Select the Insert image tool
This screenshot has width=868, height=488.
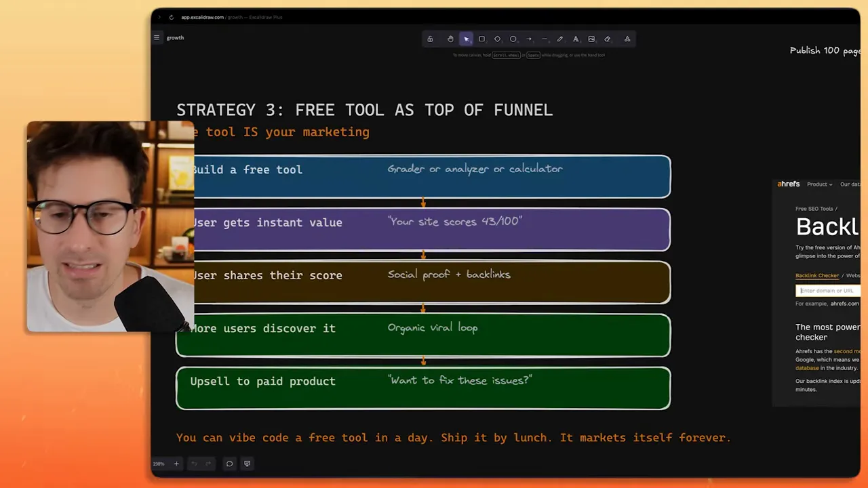[x=591, y=39]
